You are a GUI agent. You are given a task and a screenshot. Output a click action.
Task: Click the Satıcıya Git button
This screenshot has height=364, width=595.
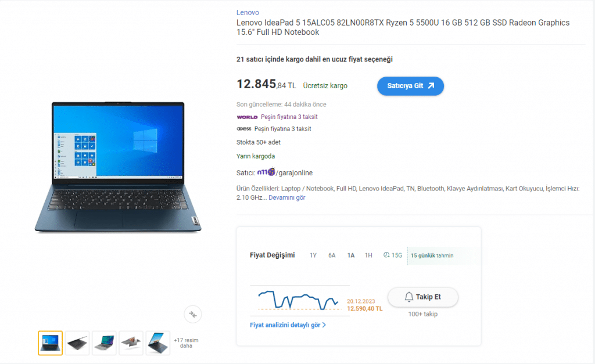pyautogui.click(x=410, y=86)
